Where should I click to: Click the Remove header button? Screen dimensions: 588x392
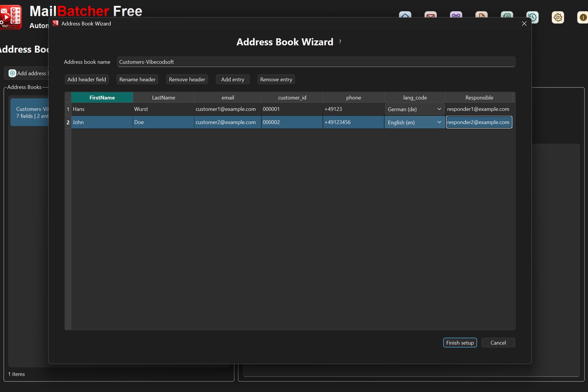click(x=187, y=80)
